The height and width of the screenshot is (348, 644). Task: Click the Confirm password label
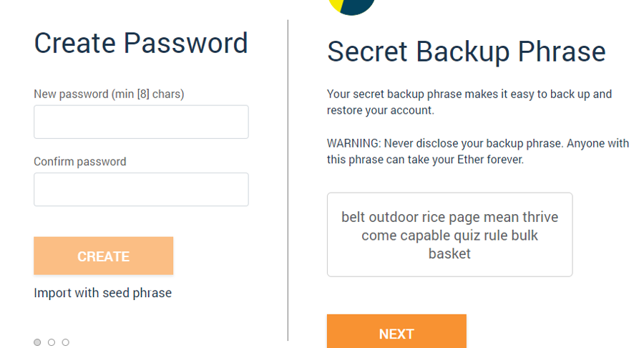point(80,162)
